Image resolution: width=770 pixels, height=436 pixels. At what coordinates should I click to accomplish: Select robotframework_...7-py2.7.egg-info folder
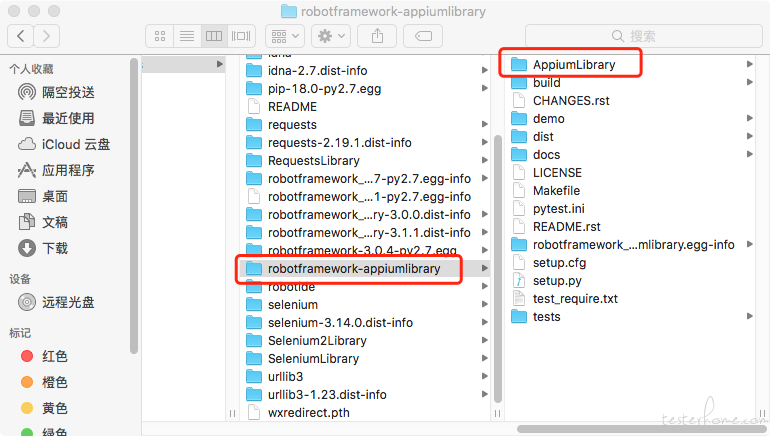tap(367, 179)
